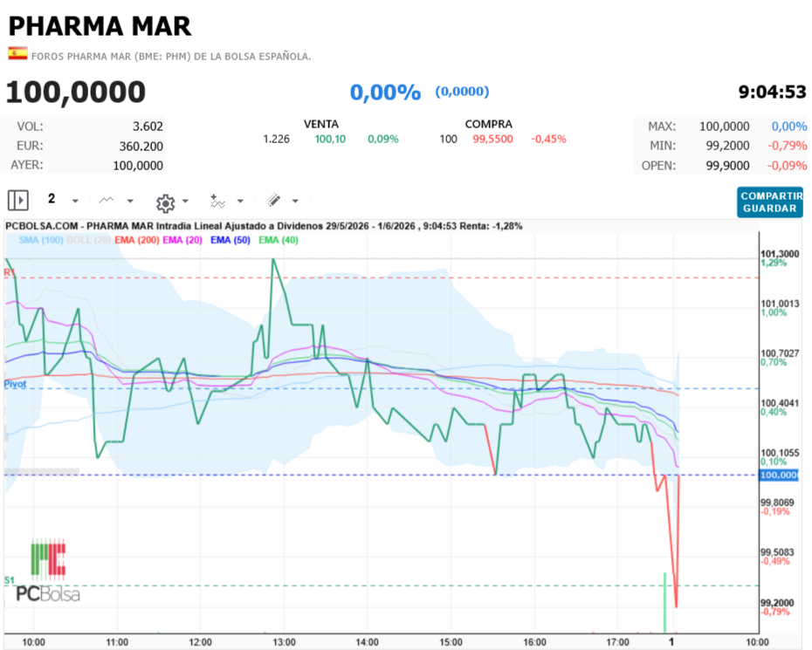The image size is (812, 650).
Task: Click the Pivot line label
Action: pos(15,384)
